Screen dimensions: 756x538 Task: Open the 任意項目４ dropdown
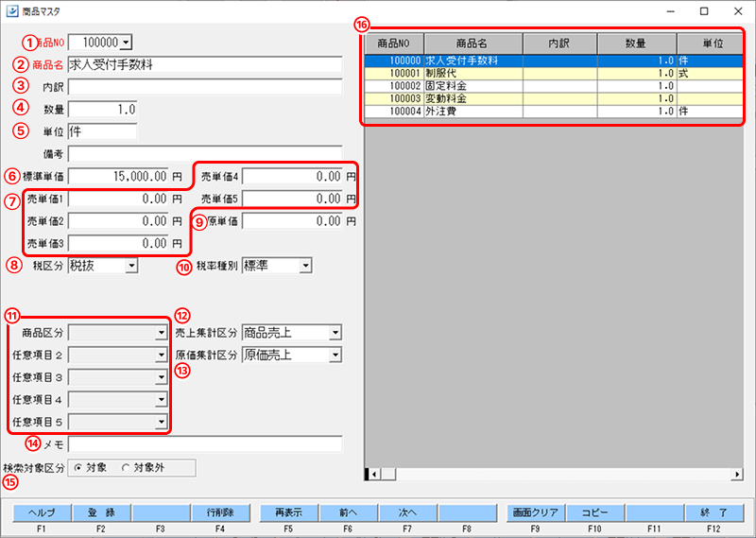tap(161, 400)
